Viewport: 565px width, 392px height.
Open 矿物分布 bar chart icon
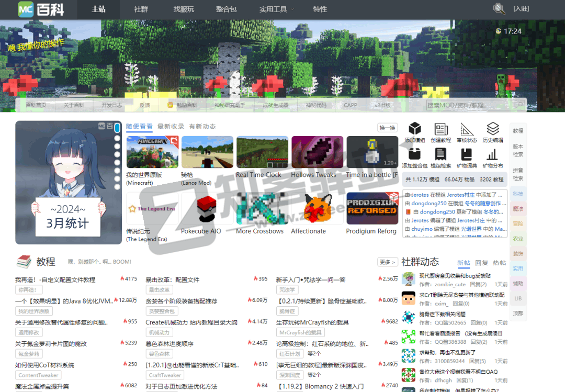click(x=492, y=154)
